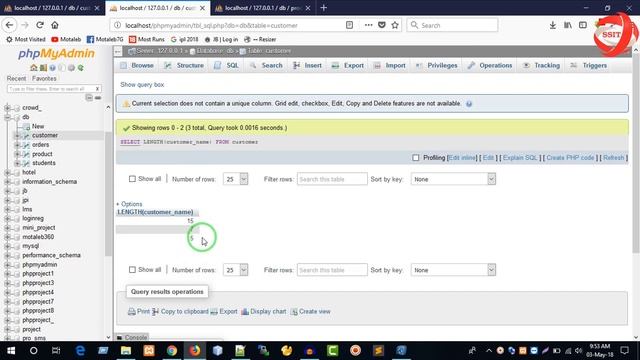Open a new browser tab

(324, 7)
